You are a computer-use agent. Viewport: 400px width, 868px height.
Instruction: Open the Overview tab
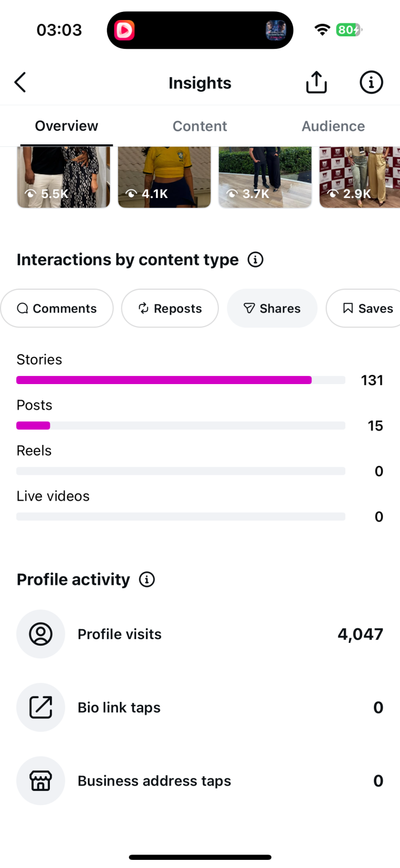pos(67,126)
